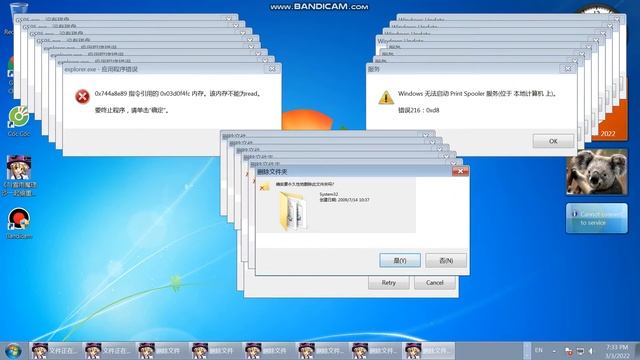Select the anime character desktop icon
The width and height of the screenshot is (640, 360).
tap(19, 176)
